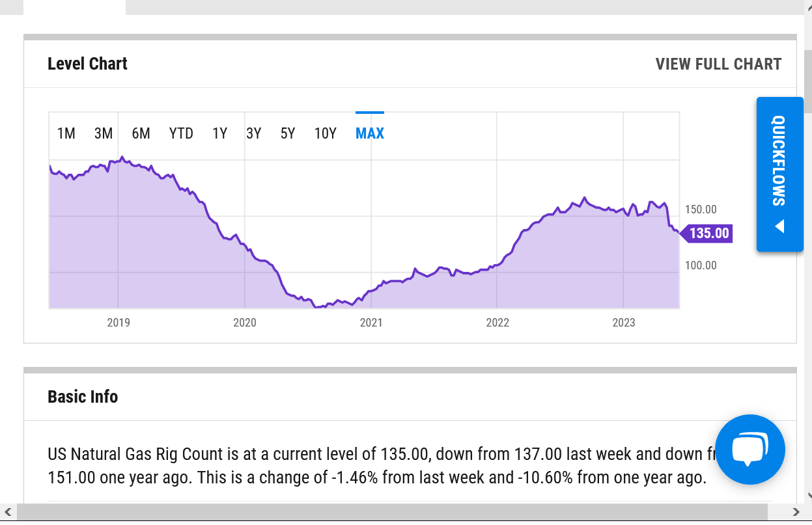Open the chat bubble icon
The image size is (812, 525).
point(750,450)
